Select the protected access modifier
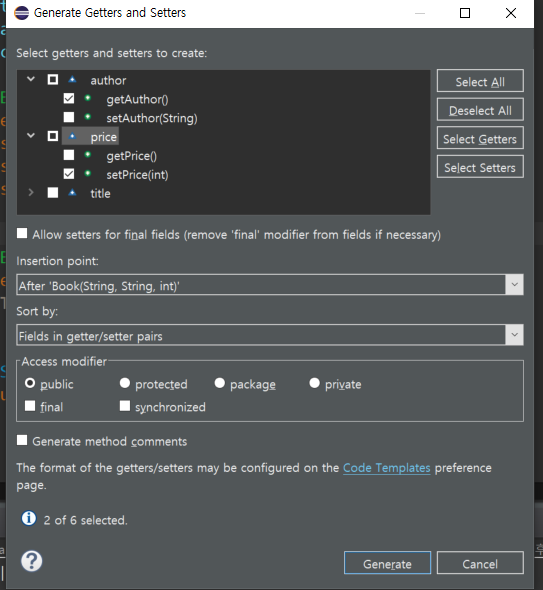 (x=125, y=383)
